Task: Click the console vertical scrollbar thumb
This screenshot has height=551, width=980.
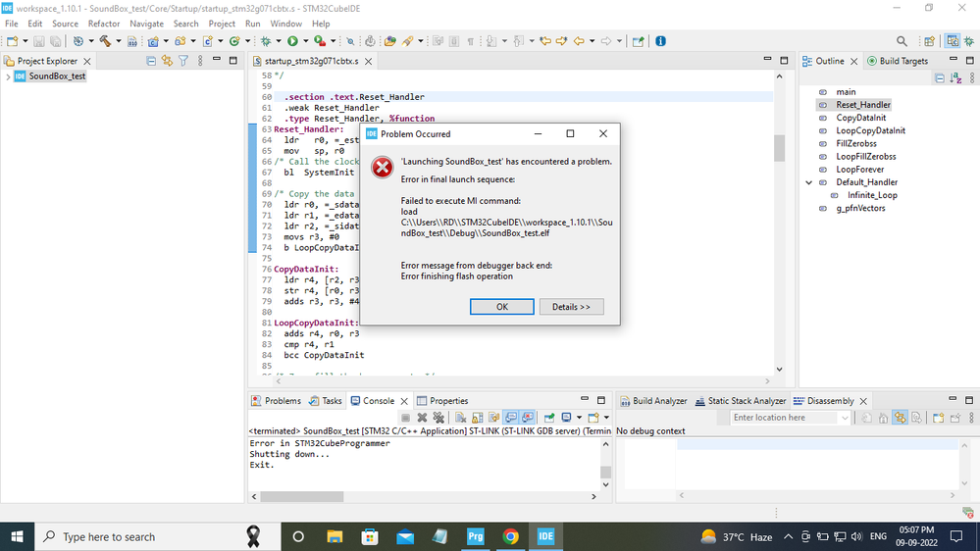Action: pyautogui.click(x=605, y=472)
